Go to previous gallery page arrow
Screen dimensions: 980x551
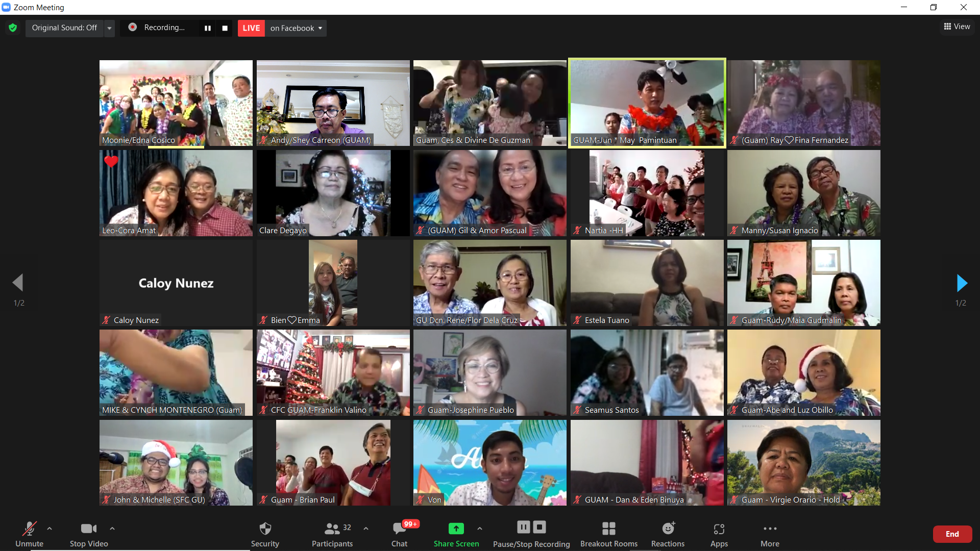click(18, 283)
